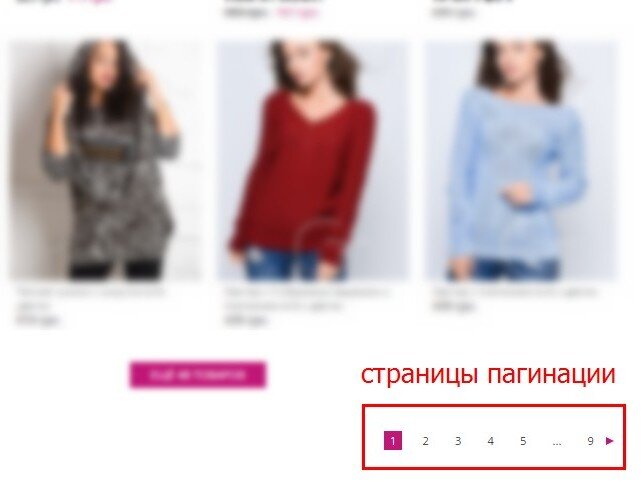
Task: Click the pink load more products button
Action: (198, 375)
